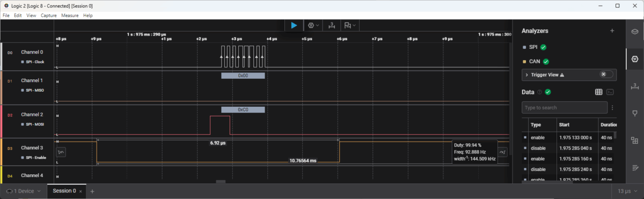Switch Data panel to terminal view icon
The width and height of the screenshot is (644, 199).
[x=610, y=92]
